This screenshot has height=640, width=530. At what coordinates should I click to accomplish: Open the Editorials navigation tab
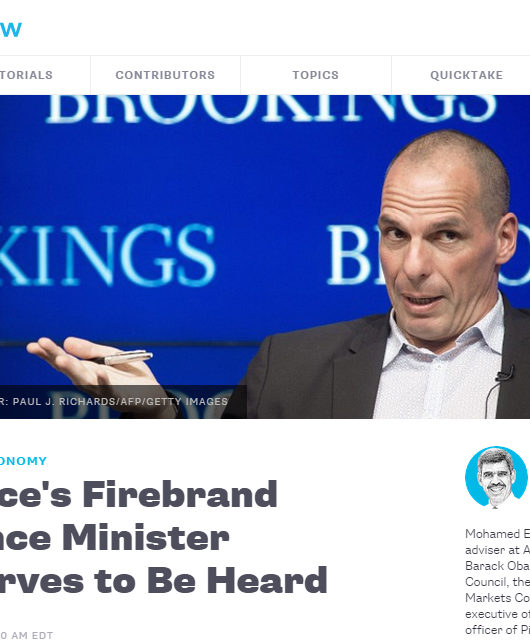point(27,75)
